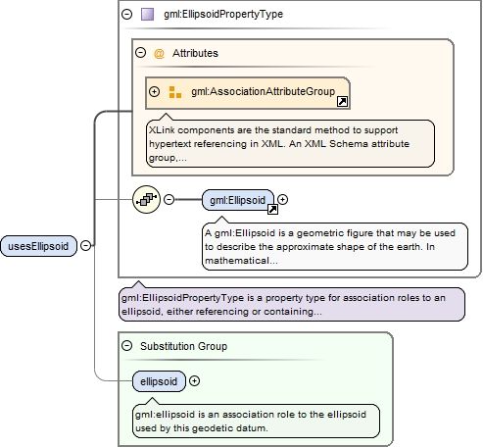Screen dimensions: 483x448
Task: Select the ellipsoid substitution element box
Action: tap(159, 381)
